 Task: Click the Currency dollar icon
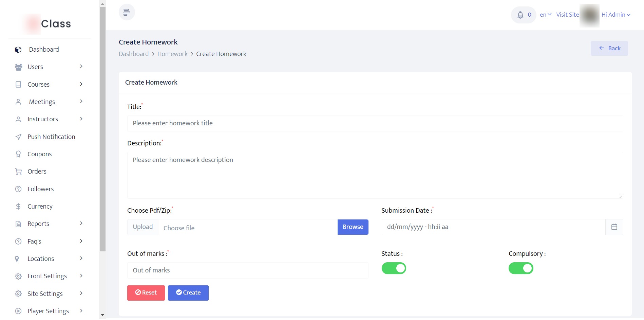point(18,207)
